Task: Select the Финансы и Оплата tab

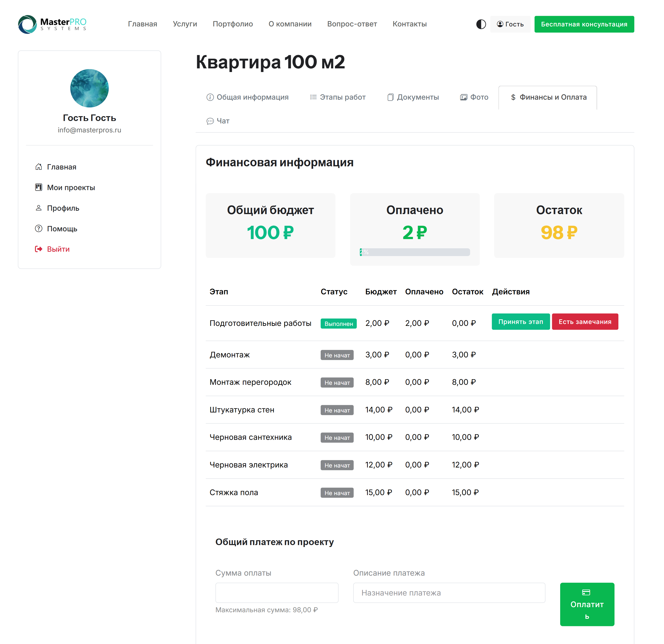Action: pyautogui.click(x=548, y=97)
